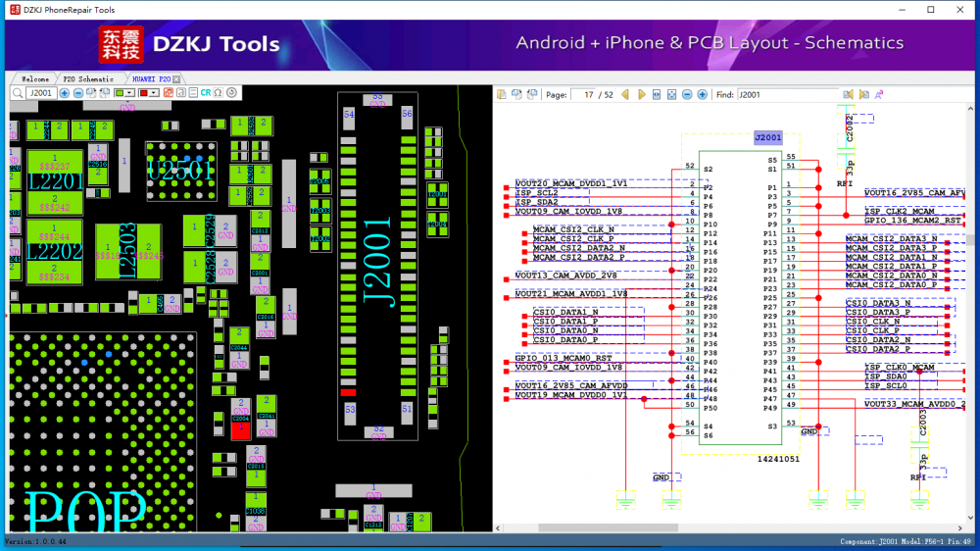Image resolution: width=980 pixels, height=551 pixels.
Task: Click the 14241051 part number text
Action: coord(778,459)
